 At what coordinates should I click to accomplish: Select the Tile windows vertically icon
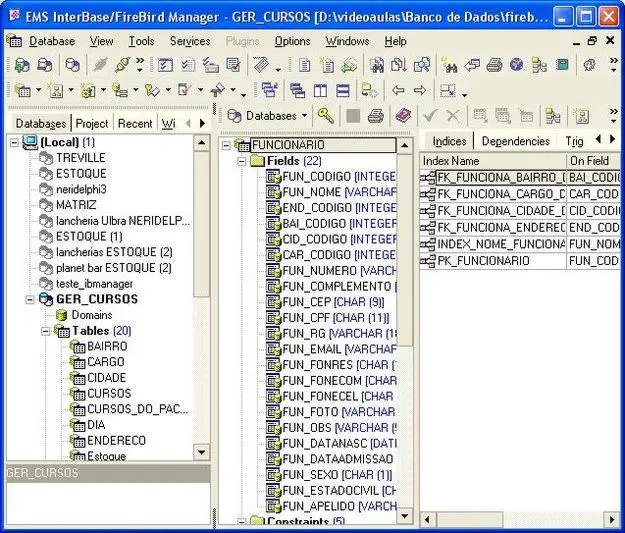(x=320, y=91)
